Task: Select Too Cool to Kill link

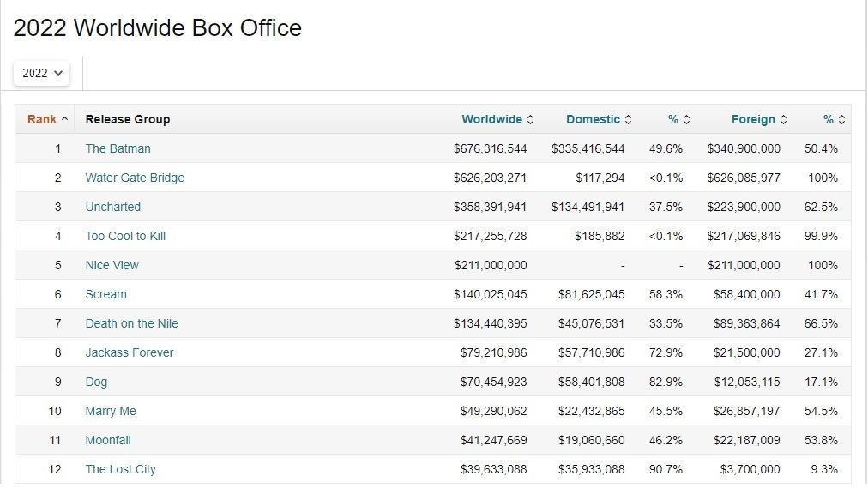Action: (x=125, y=236)
